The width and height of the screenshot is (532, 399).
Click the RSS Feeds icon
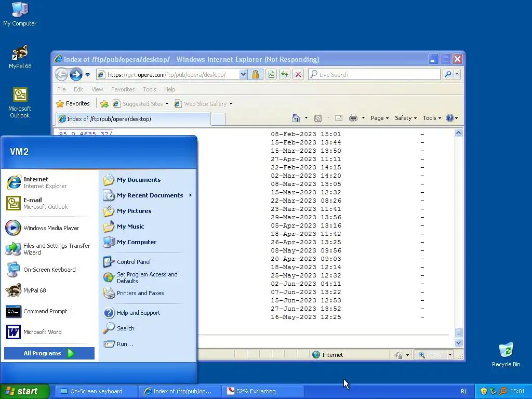[318, 118]
